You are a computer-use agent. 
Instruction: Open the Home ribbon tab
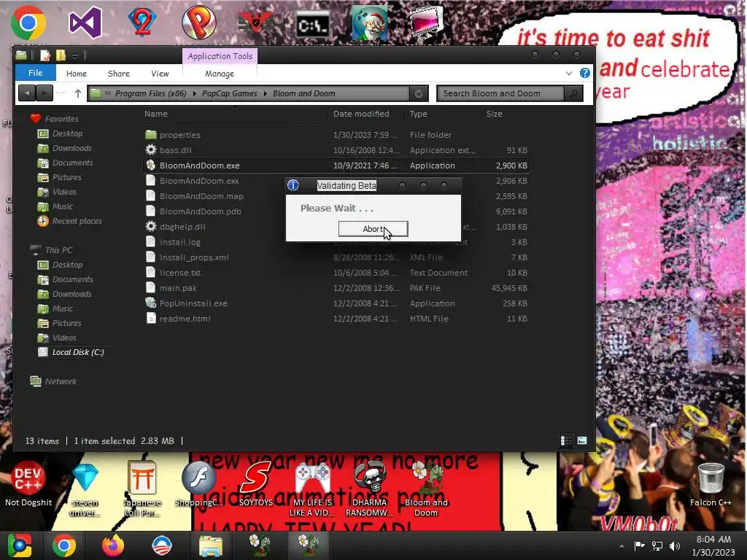click(77, 74)
